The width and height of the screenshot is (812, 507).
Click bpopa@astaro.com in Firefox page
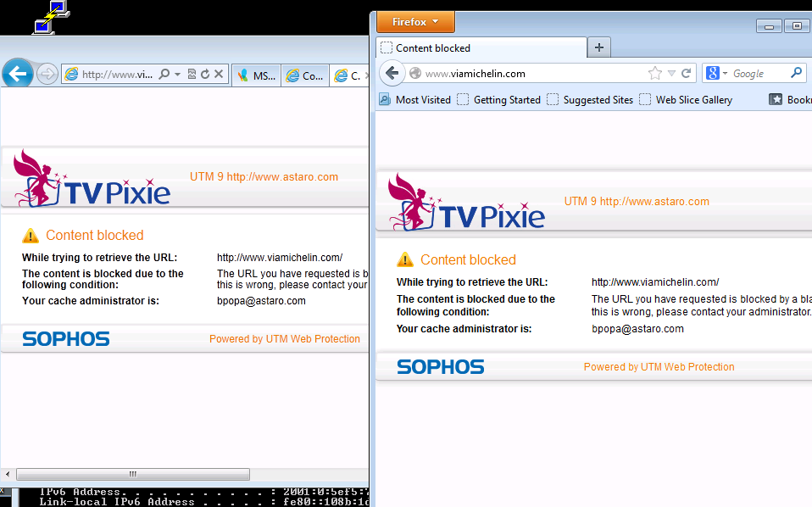click(637, 329)
